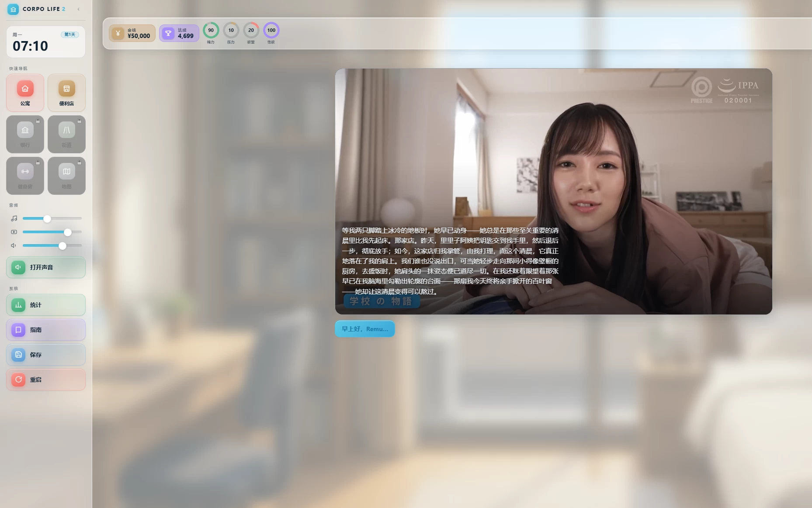
Task: Select the locked 地图 map tile
Action: point(66,176)
